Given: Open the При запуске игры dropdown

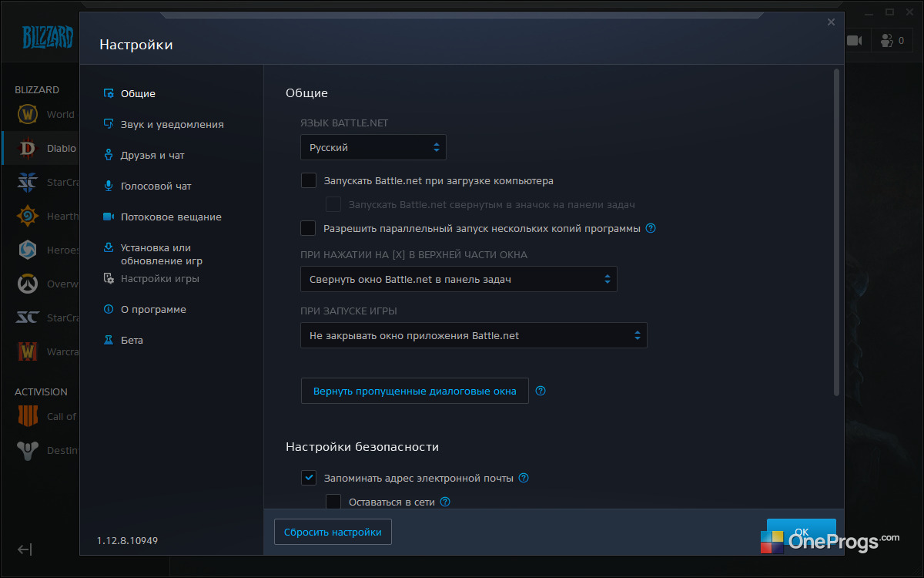Looking at the screenshot, I should click(474, 335).
